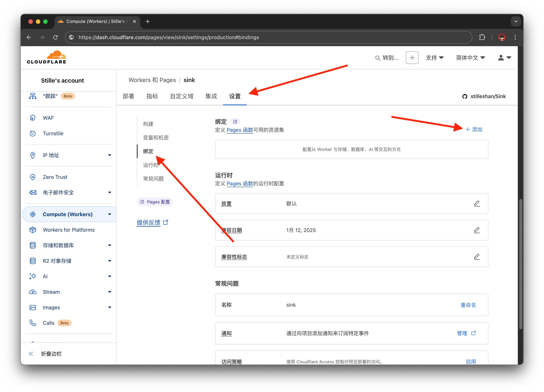Open the user account profile icon menu
The height and width of the screenshot is (392, 544).
coord(504,58)
